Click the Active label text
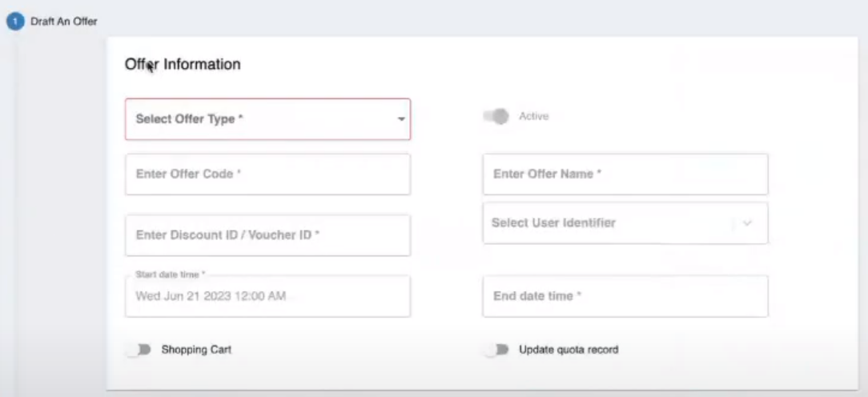 pos(534,117)
